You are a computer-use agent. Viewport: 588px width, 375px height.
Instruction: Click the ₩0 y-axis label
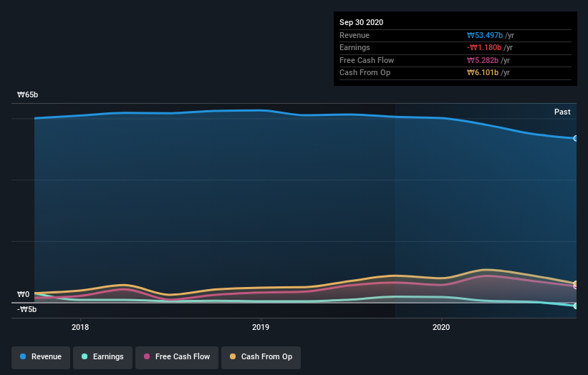tap(23, 294)
